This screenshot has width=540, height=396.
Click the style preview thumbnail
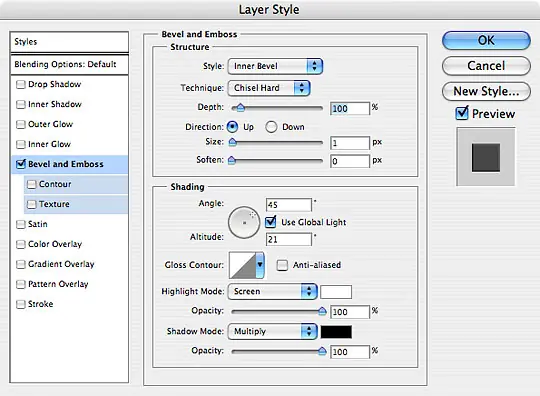486,157
